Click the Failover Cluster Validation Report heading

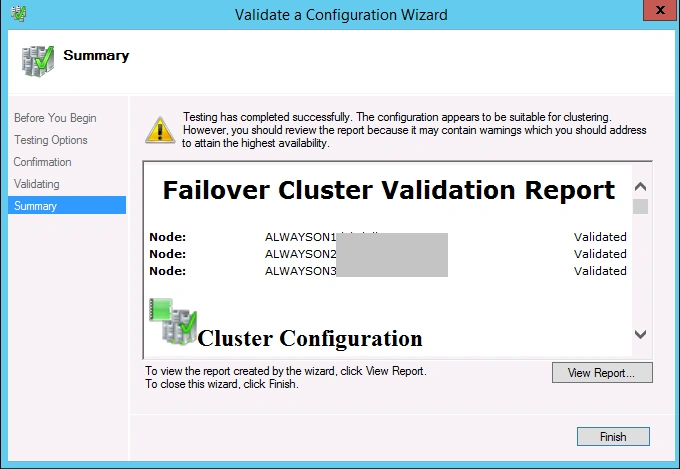click(x=389, y=190)
